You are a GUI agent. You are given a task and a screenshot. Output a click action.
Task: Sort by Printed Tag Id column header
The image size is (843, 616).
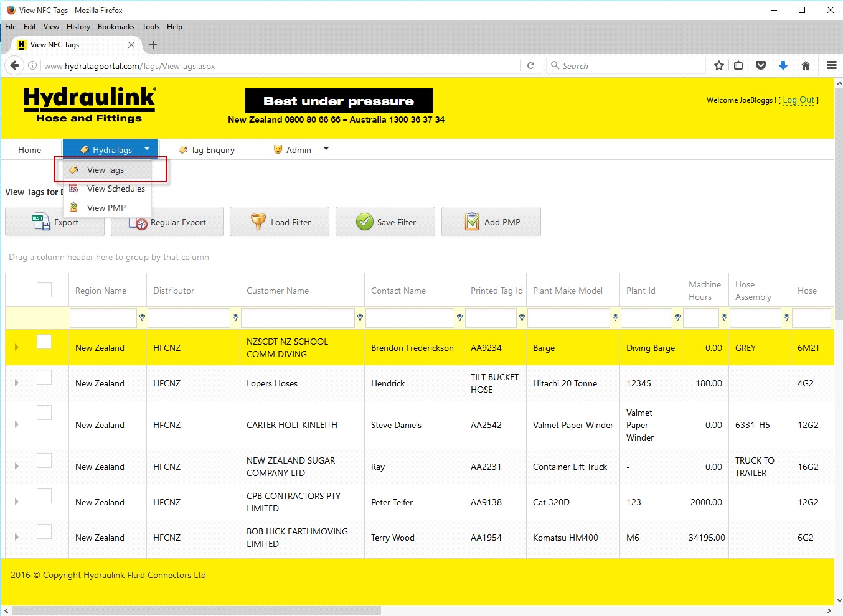[496, 291]
